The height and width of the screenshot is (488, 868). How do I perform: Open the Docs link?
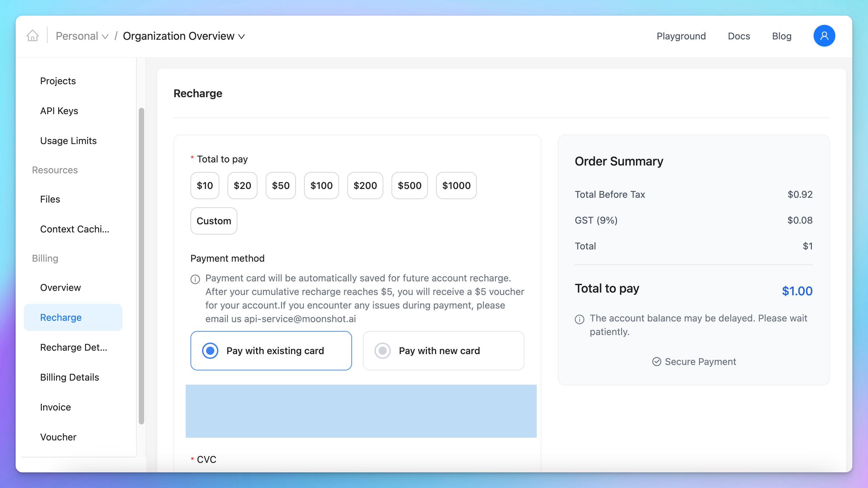pyautogui.click(x=739, y=36)
